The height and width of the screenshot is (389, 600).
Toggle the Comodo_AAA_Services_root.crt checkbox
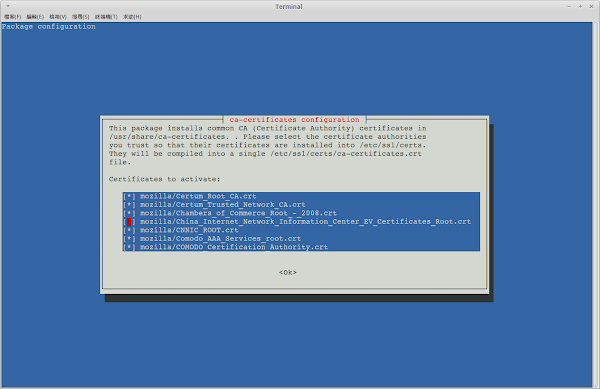pyautogui.click(x=129, y=239)
